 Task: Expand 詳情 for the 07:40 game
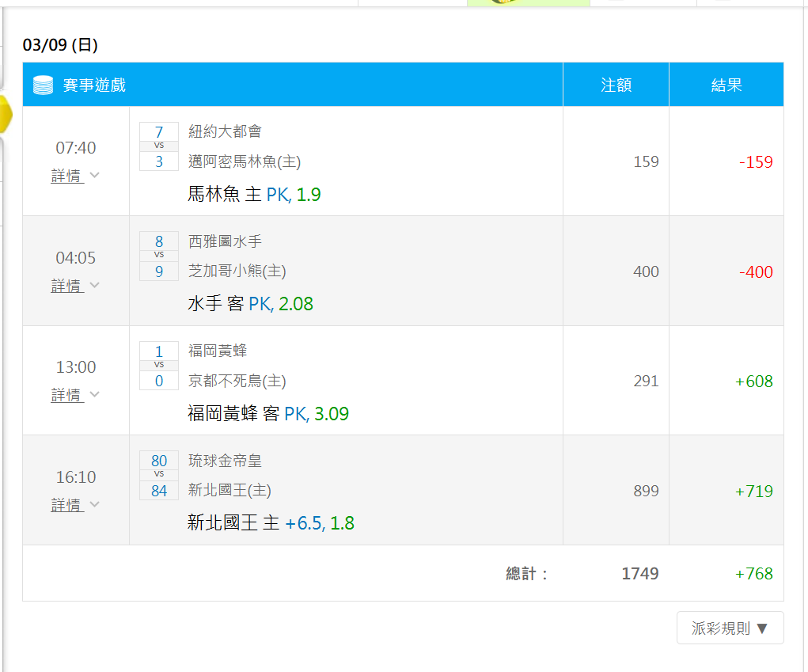pyautogui.click(x=75, y=176)
